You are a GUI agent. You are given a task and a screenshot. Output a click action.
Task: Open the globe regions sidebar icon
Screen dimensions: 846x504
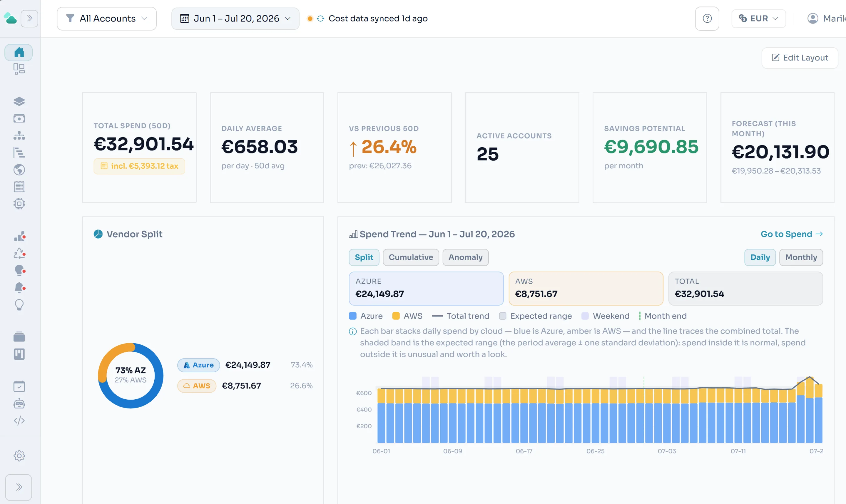[19, 170]
